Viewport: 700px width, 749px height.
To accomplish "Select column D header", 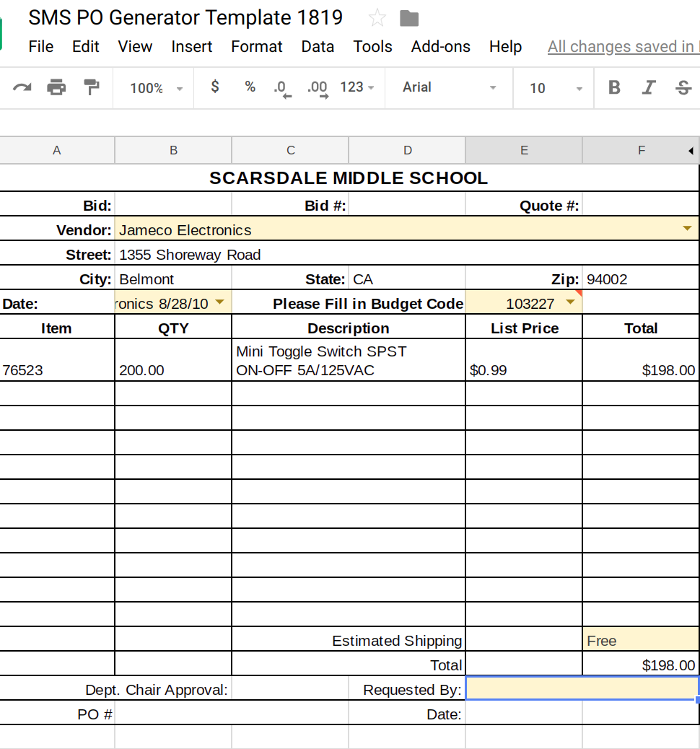I will [407, 151].
